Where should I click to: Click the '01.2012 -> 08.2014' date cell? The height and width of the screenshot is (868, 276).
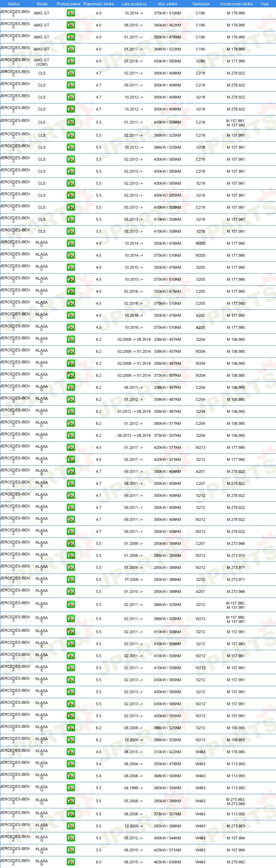134,411
